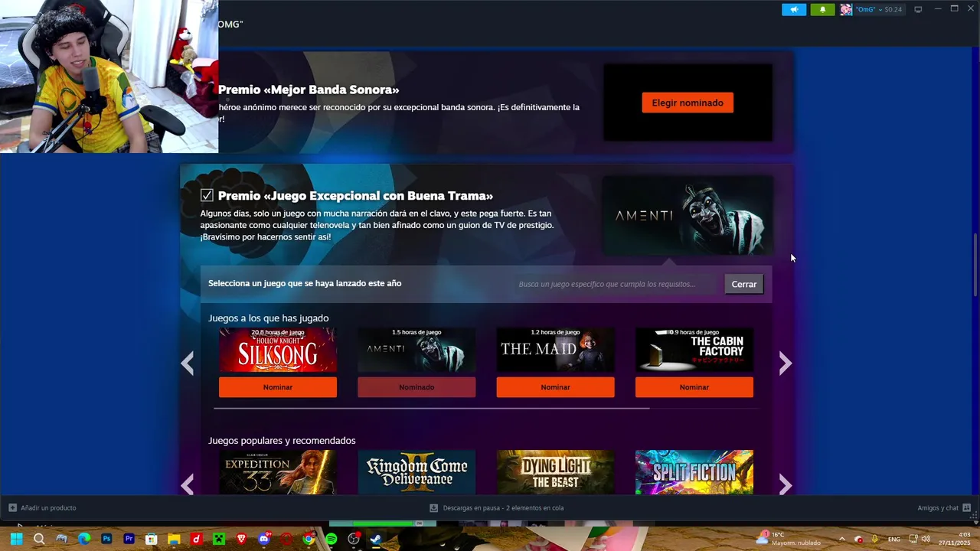
Task: Launch Premiere Pro from taskbar
Action: (x=129, y=539)
